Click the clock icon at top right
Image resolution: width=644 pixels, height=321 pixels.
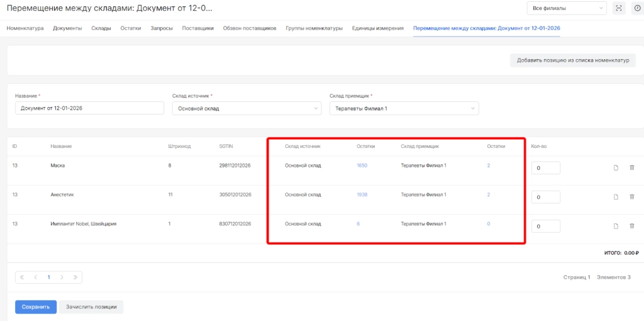[x=636, y=8]
